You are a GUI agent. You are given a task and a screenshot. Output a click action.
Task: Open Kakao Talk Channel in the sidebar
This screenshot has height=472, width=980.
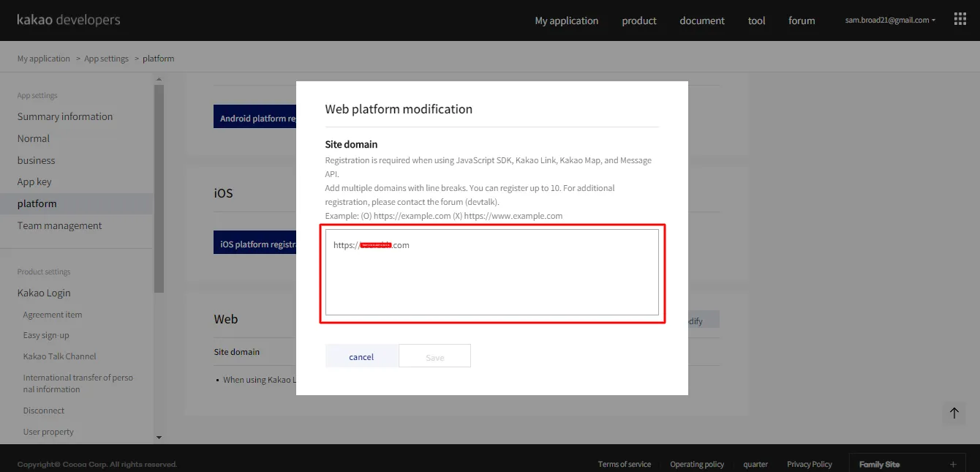(60, 356)
